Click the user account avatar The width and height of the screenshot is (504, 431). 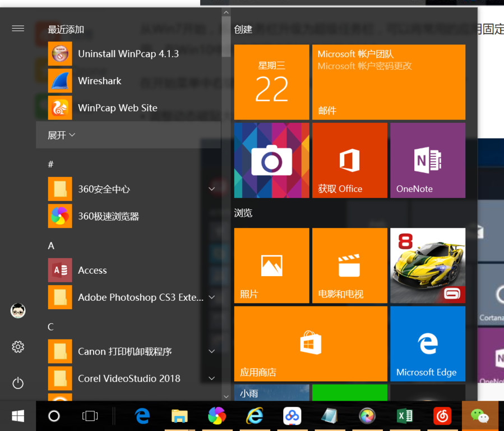pyautogui.click(x=18, y=311)
